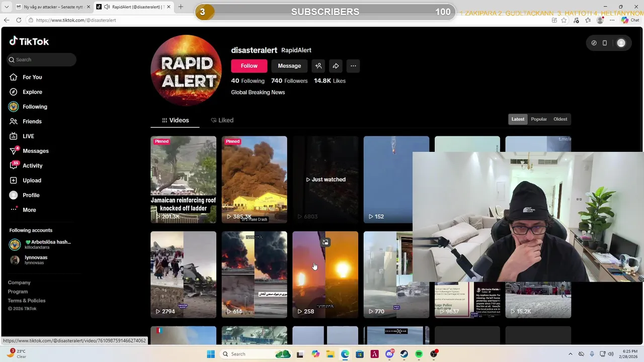644x362 pixels.
Task: Open the Windows Start menu
Action: (x=211, y=354)
